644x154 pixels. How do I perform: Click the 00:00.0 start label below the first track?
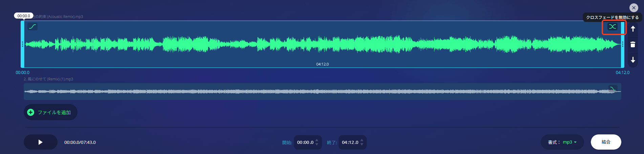coord(22,73)
